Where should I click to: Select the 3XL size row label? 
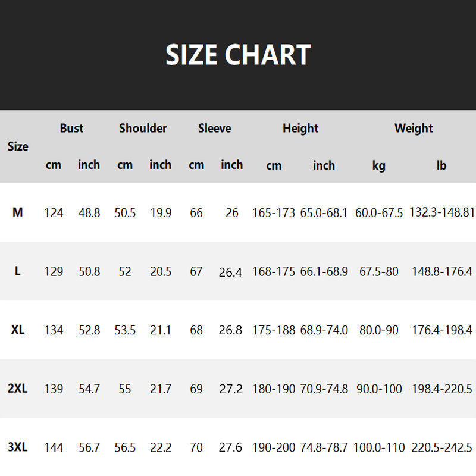coord(18,447)
